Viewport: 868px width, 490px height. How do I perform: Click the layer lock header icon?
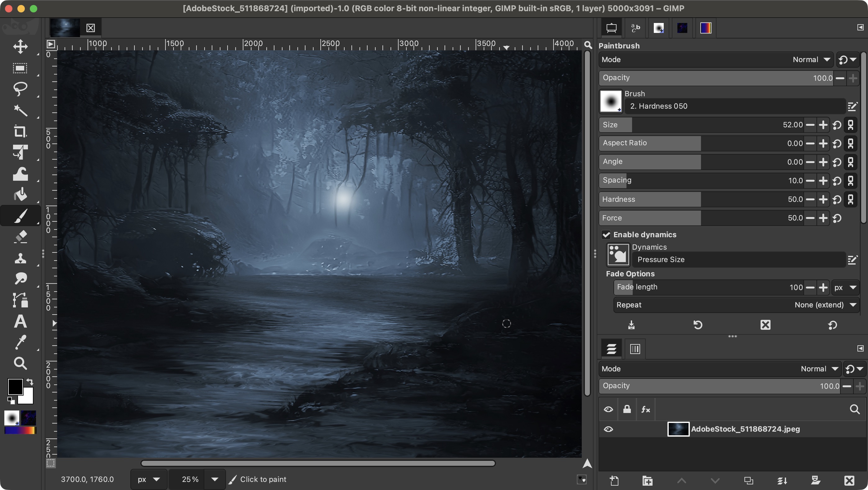pyautogui.click(x=627, y=410)
